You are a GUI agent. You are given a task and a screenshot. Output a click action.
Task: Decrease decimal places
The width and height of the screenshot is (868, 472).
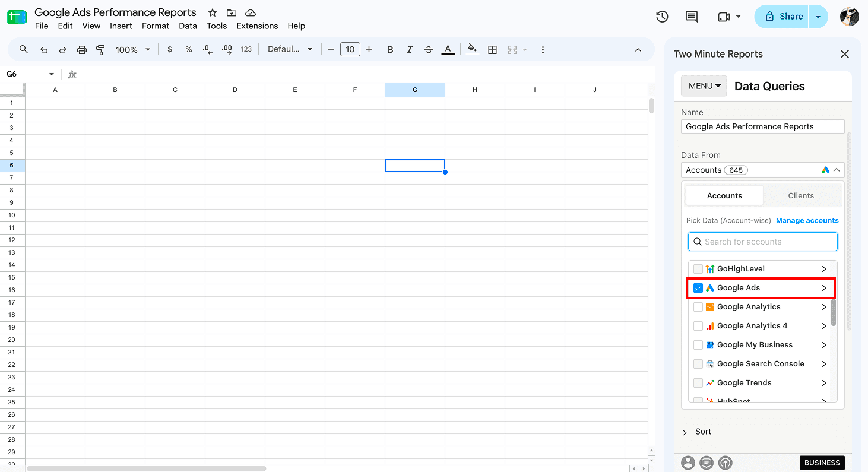(207, 50)
